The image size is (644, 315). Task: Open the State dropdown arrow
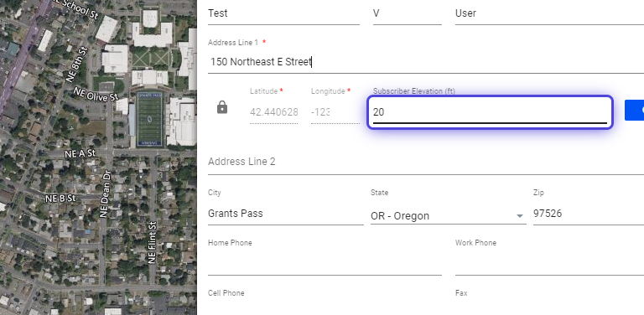coord(520,216)
